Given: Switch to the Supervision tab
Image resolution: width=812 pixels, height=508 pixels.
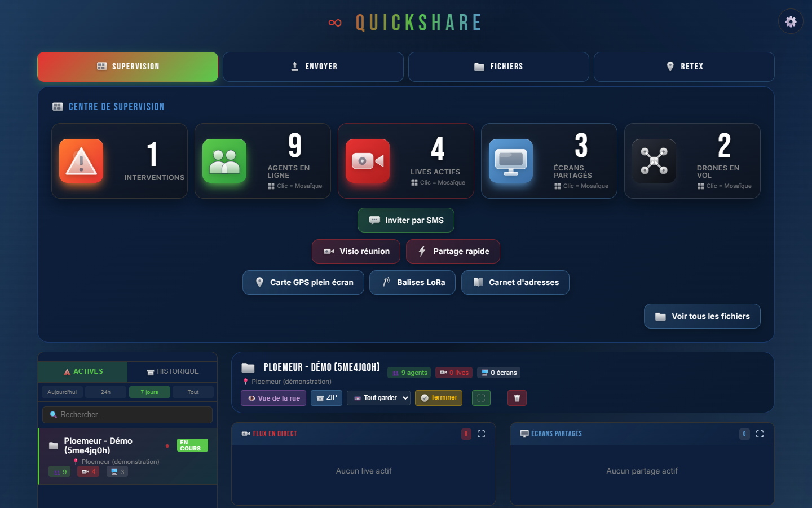Looking at the screenshot, I should 127,67.
